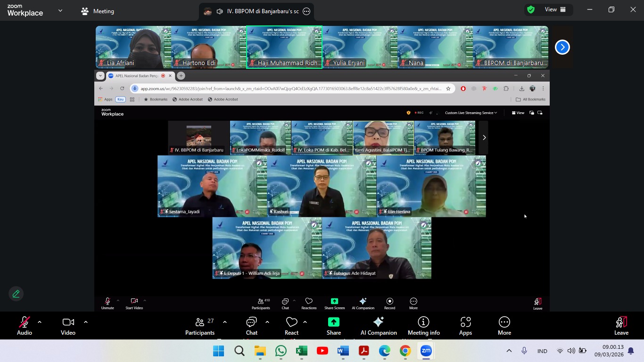Open the Zoom Workplace dropdown chevron
The image size is (644, 362).
[x=60, y=10]
